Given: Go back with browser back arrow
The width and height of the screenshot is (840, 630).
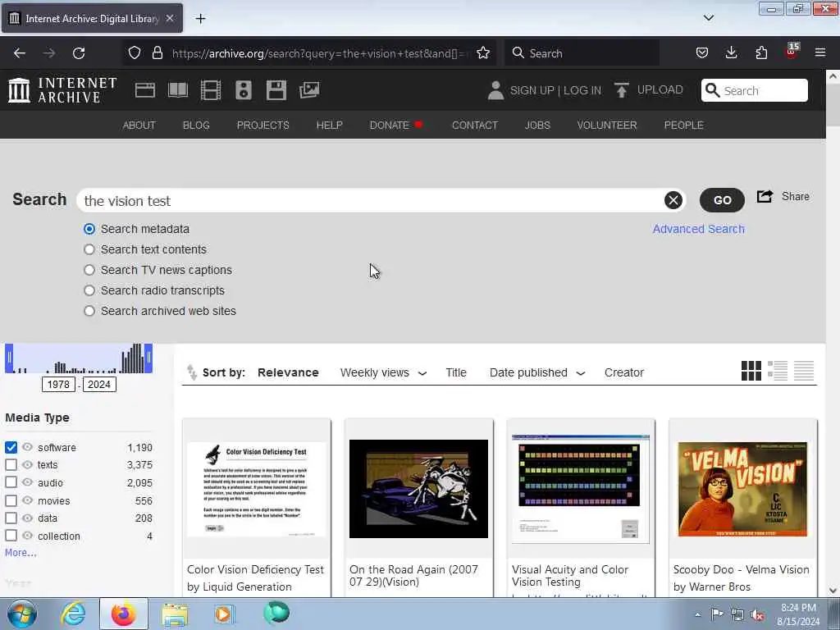Looking at the screenshot, I should pyautogui.click(x=20, y=53).
